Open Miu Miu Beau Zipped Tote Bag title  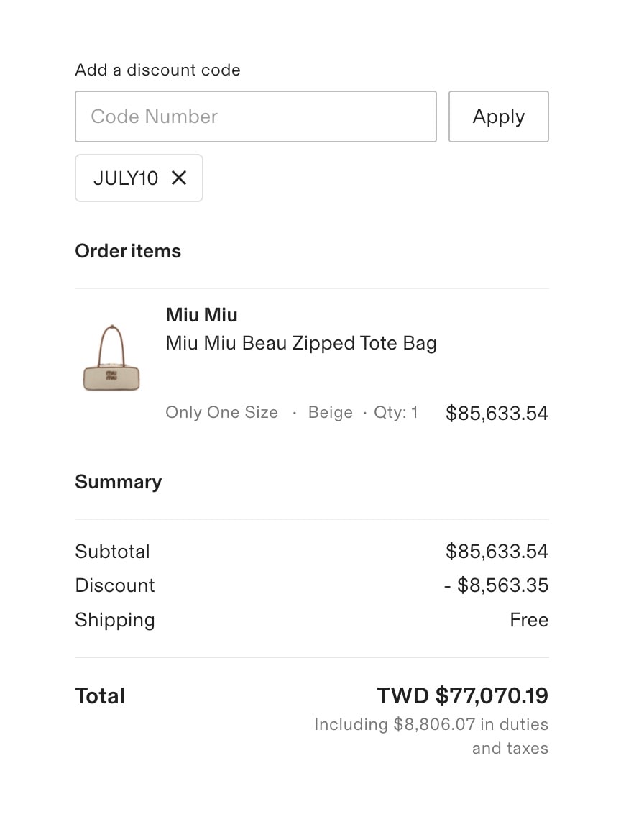301,343
